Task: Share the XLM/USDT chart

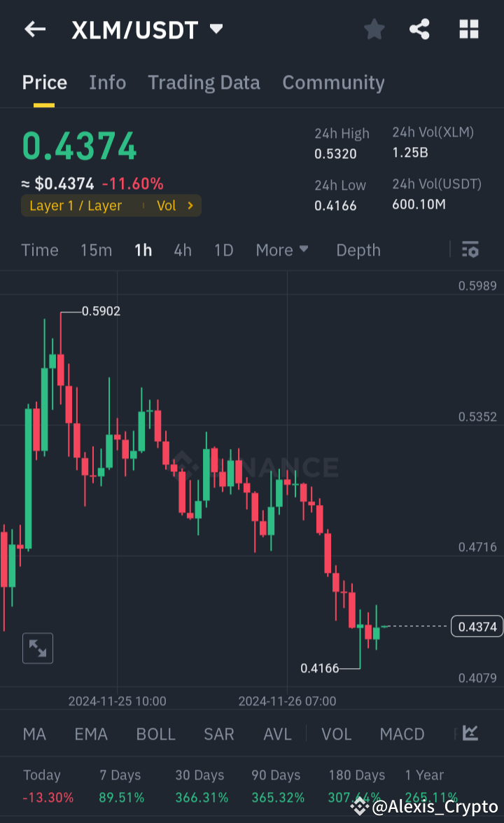Action: [419, 29]
